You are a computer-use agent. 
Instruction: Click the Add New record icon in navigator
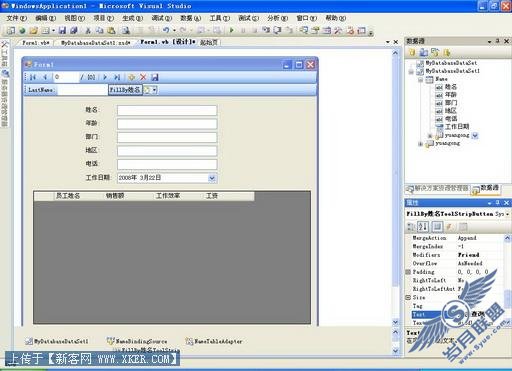[132, 77]
